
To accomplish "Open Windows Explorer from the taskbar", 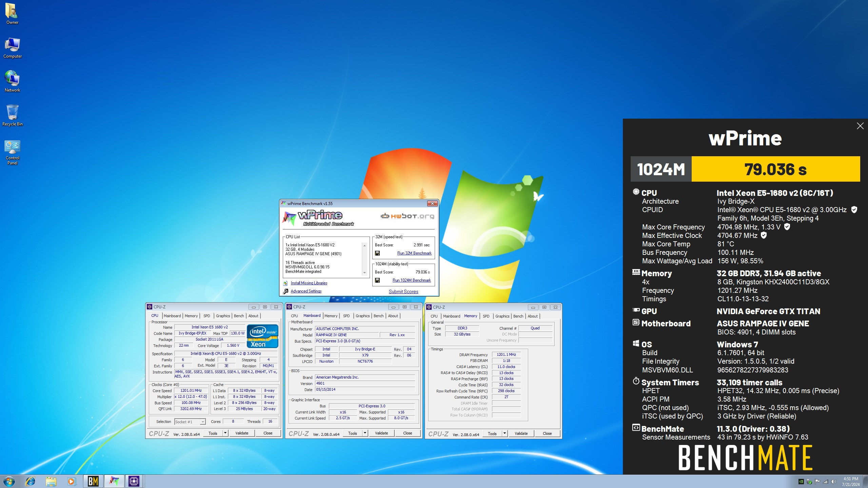I will [x=51, y=481].
